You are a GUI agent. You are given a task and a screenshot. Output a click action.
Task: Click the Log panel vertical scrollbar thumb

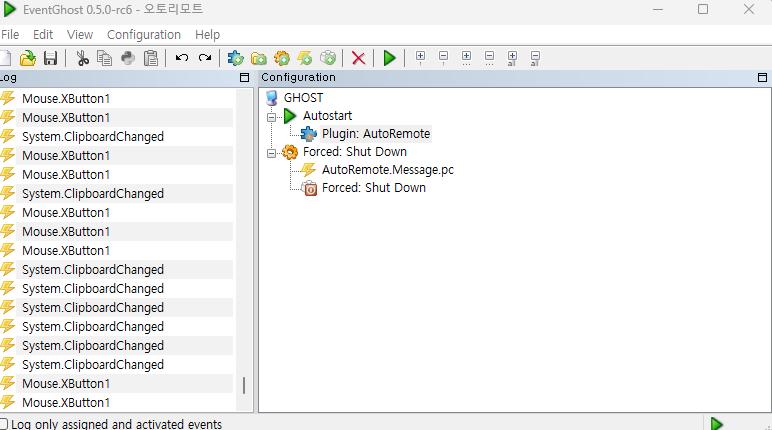point(244,385)
